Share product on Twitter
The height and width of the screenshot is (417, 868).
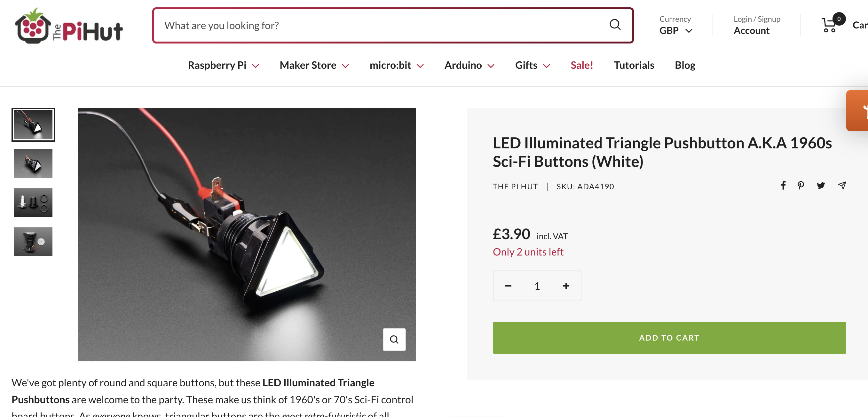[x=820, y=185]
